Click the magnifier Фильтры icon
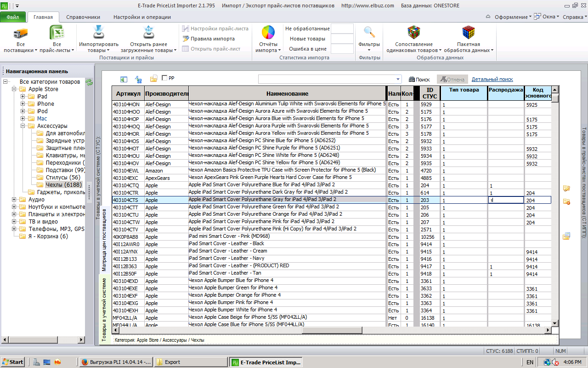 [369, 32]
